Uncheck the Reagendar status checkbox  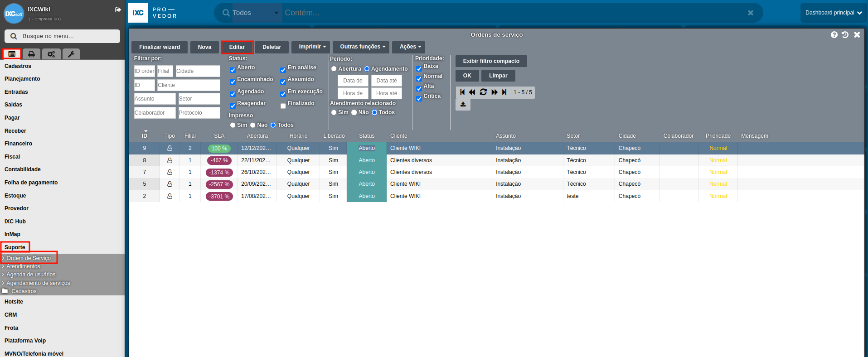[x=233, y=106]
